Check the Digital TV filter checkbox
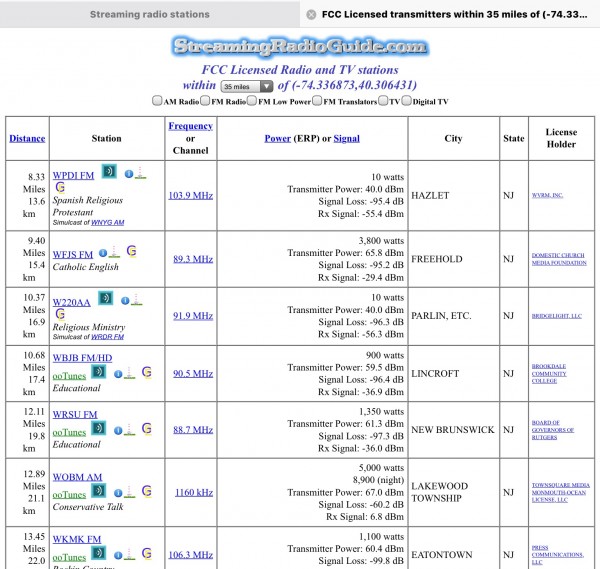600x569 pixels. point(406,101)
